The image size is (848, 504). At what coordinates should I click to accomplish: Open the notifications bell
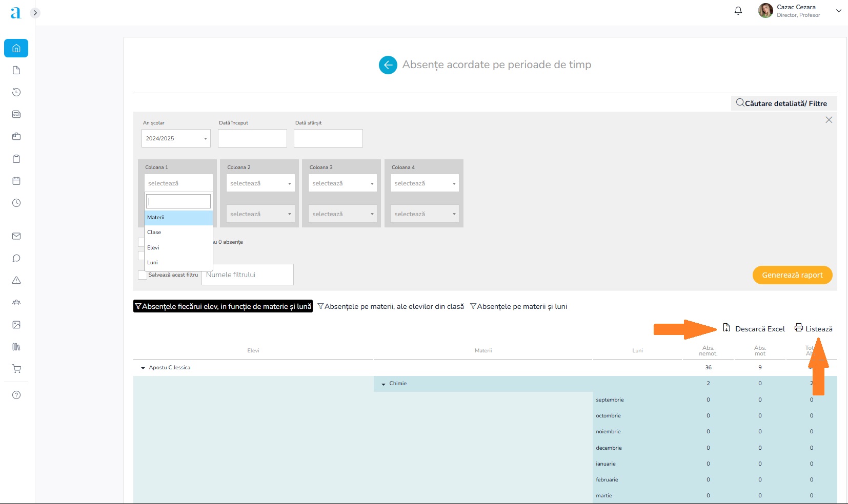(738, 11)
